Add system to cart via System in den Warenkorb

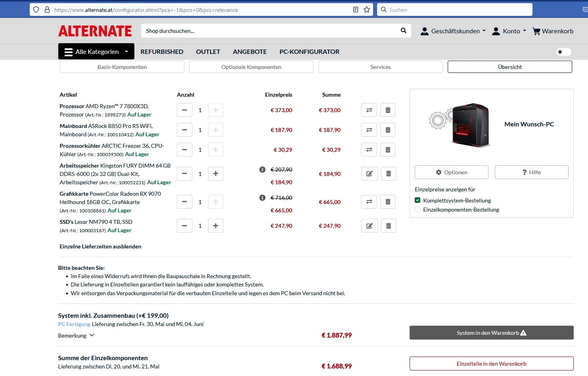click(492, 333)
